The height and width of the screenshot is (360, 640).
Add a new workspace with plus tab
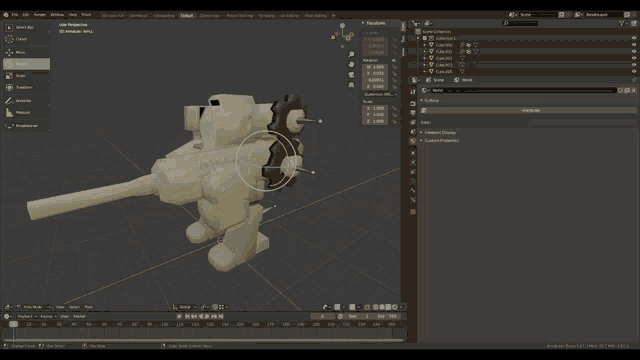tap(333, 16)
